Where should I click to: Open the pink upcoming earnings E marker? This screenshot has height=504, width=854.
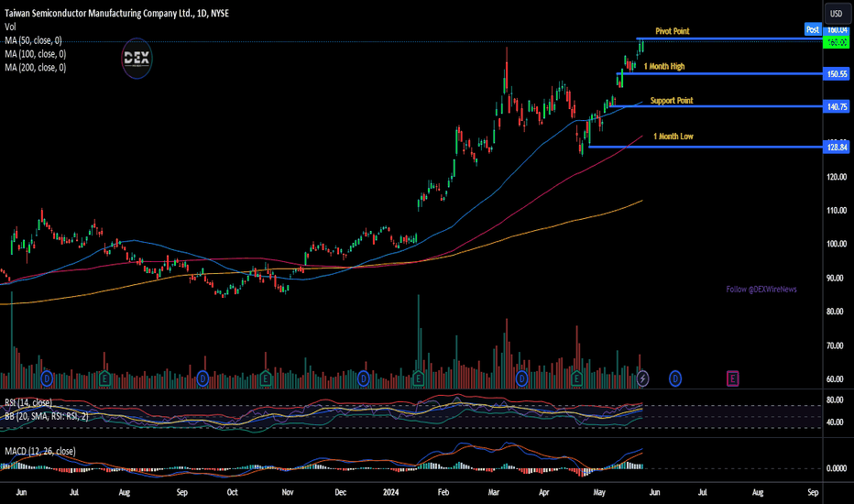[x=732, y=378]
